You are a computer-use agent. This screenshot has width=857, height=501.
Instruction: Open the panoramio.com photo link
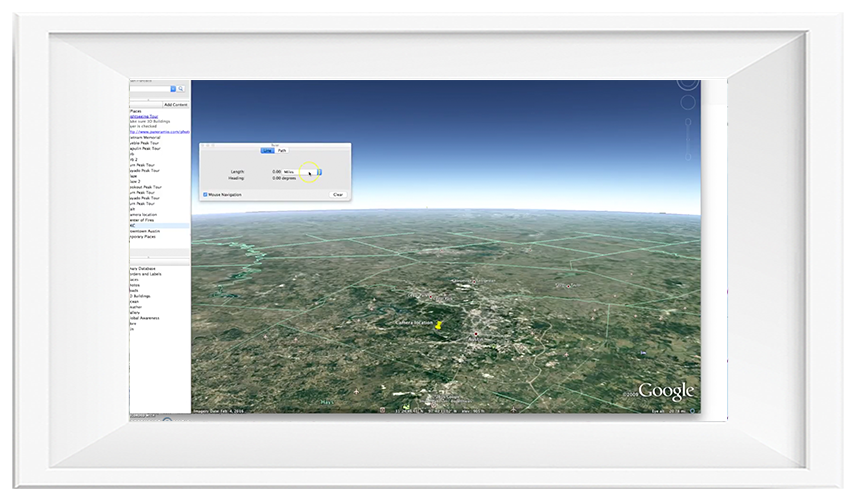[x=160, y=132]
